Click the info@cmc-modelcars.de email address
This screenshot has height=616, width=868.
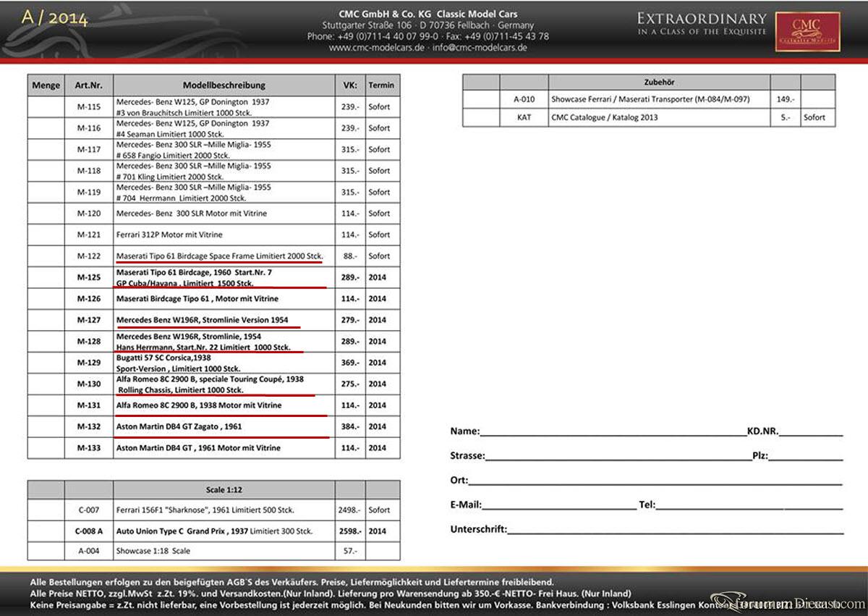480,48
